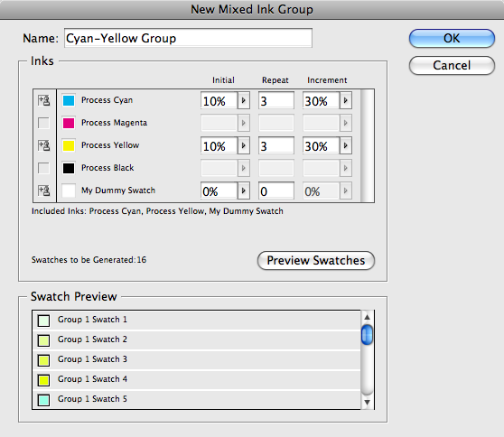This screenshot has height=437, width=504.
Task: Toggle mixed ink icon for Process Cyan
Action: [44, 100]
